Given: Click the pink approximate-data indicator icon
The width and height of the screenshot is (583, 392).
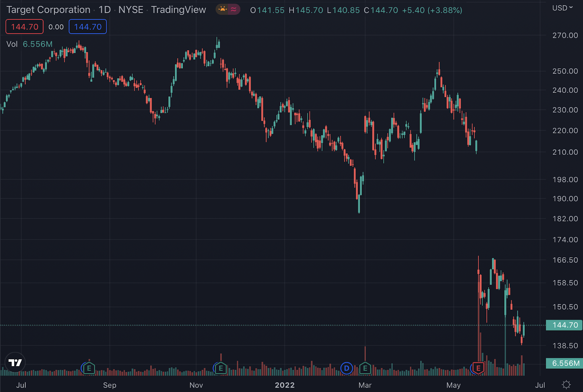Looking at the screenshot, I should coord(234,9).
